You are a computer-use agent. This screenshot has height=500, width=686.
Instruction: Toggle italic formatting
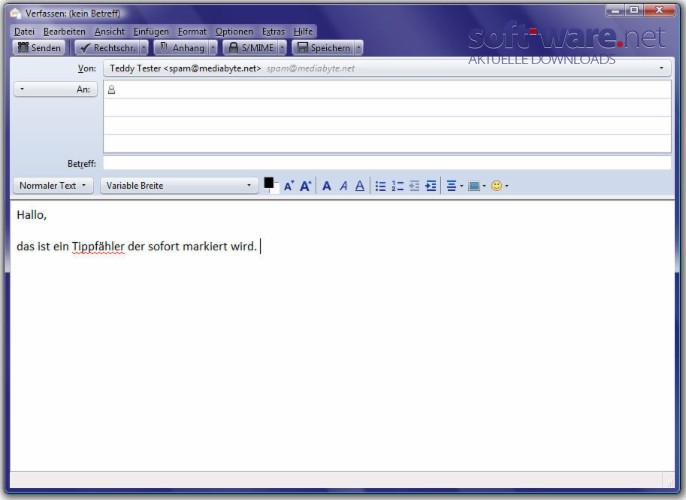[x=343, y=186]
